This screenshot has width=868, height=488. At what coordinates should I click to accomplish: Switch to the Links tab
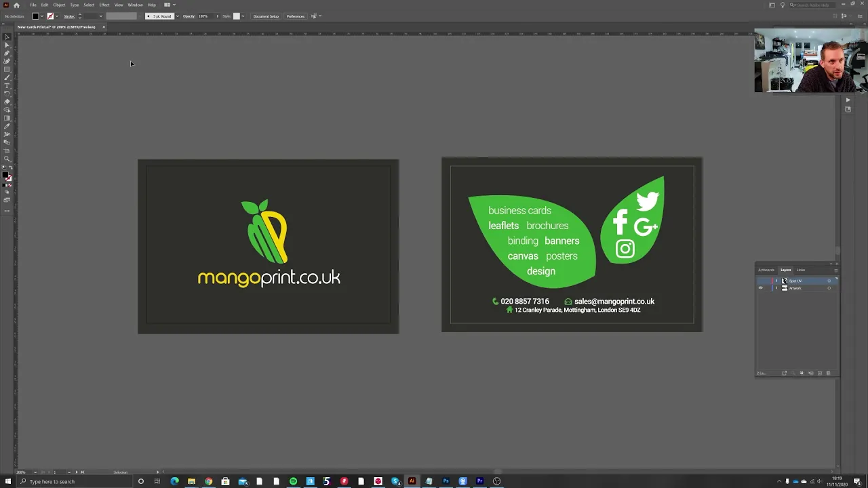[801, 270]
